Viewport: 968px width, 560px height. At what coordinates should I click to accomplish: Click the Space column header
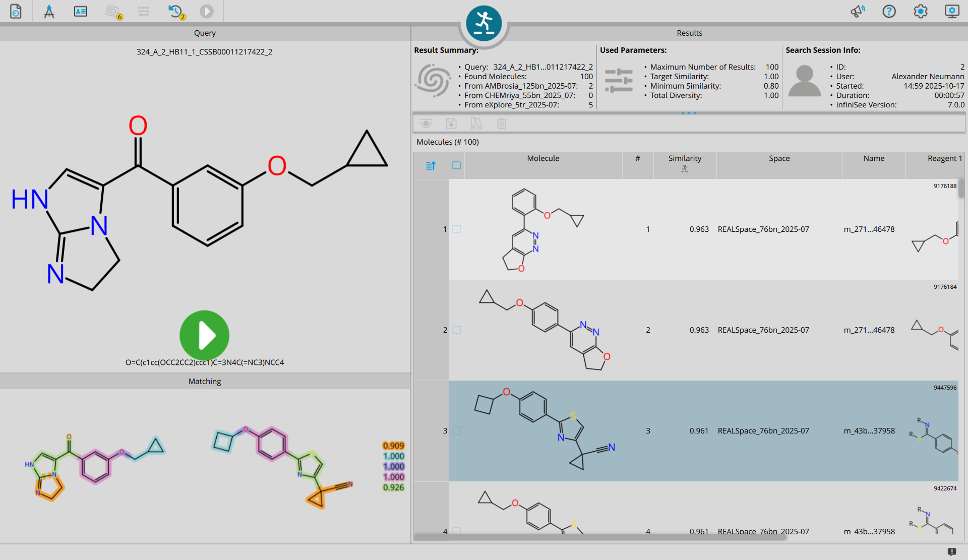click(x=779, y=158)
